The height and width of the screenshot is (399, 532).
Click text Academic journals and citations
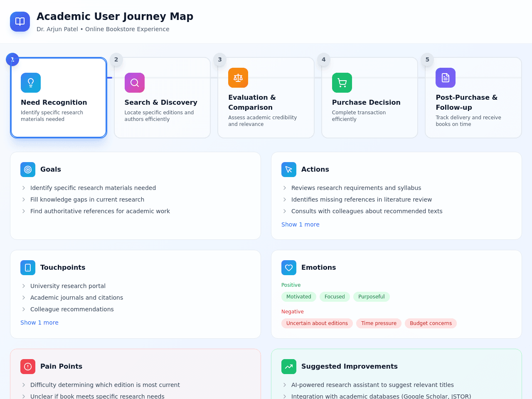click(76, 298)
